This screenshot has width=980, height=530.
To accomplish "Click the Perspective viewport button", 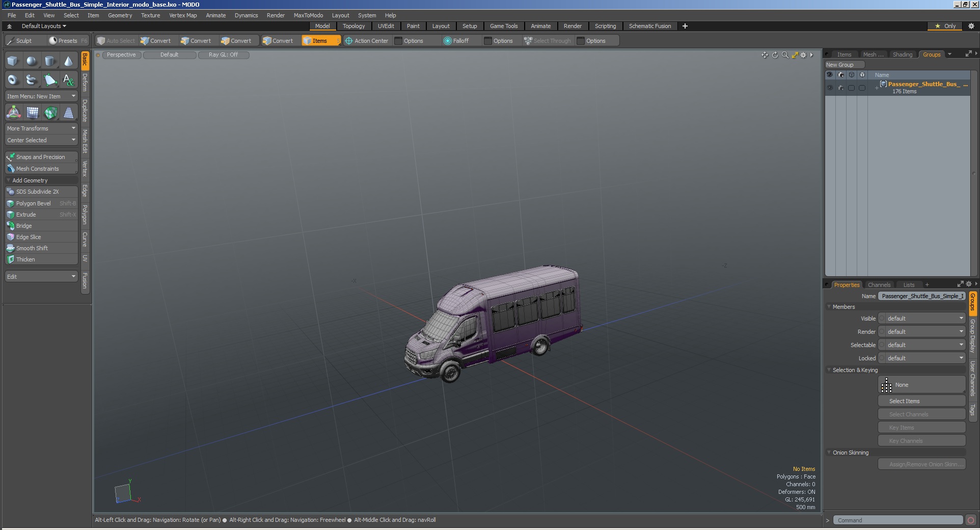I will (x=121, y=55).
